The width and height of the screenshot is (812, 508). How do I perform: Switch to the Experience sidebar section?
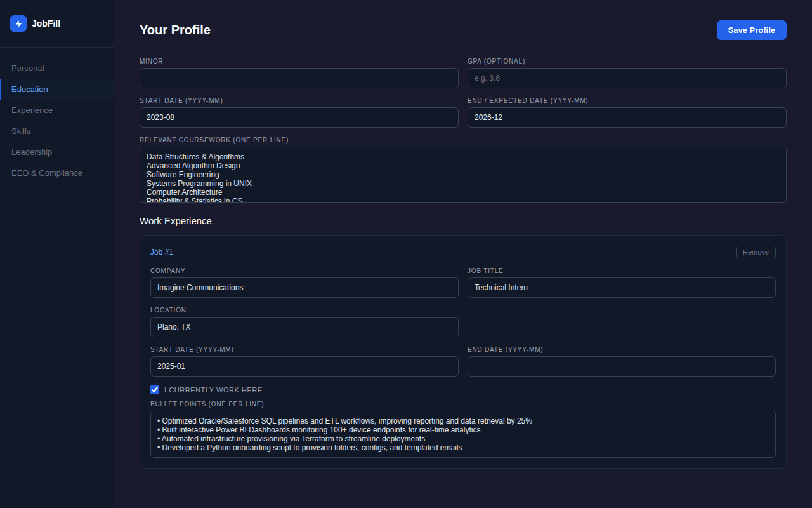coord(32,110)
